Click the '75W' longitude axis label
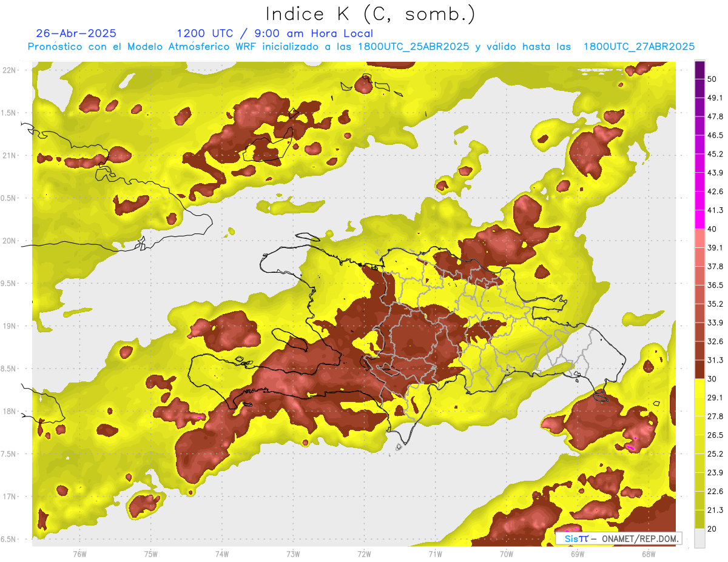Screen dimensions: 728x562 coord(150,554)
